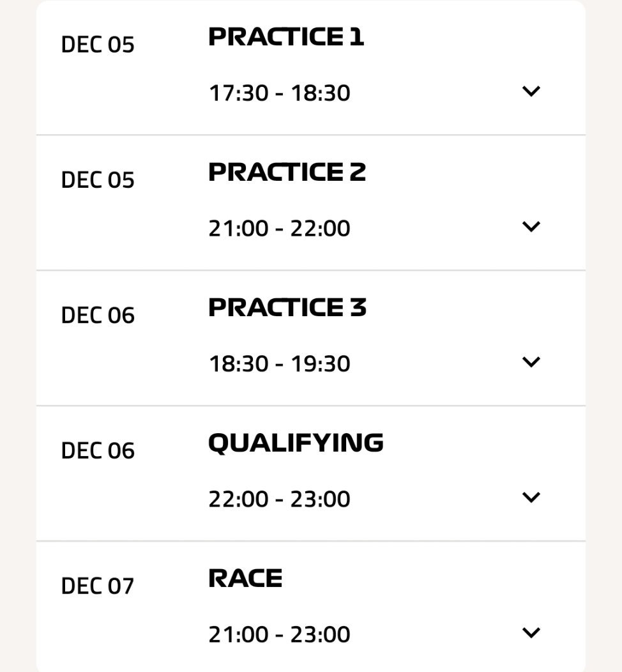Click the 18:30 - 19:30 Practice 3 time

tap(279, 363)
